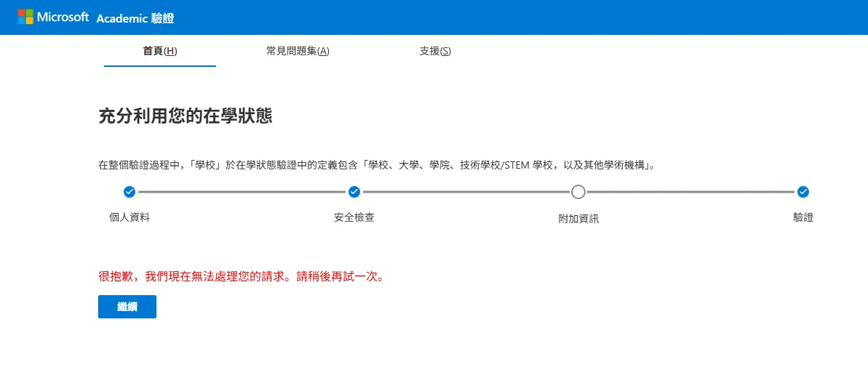This screenshot has height=370, width=868.
Task: Click the Academic 驗證 header title
Action: [135, 18]
